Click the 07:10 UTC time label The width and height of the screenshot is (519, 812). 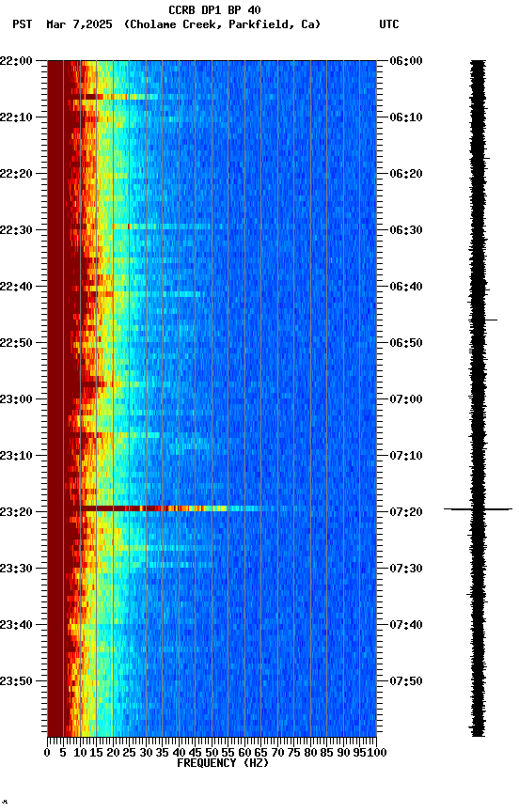point(406,456)
